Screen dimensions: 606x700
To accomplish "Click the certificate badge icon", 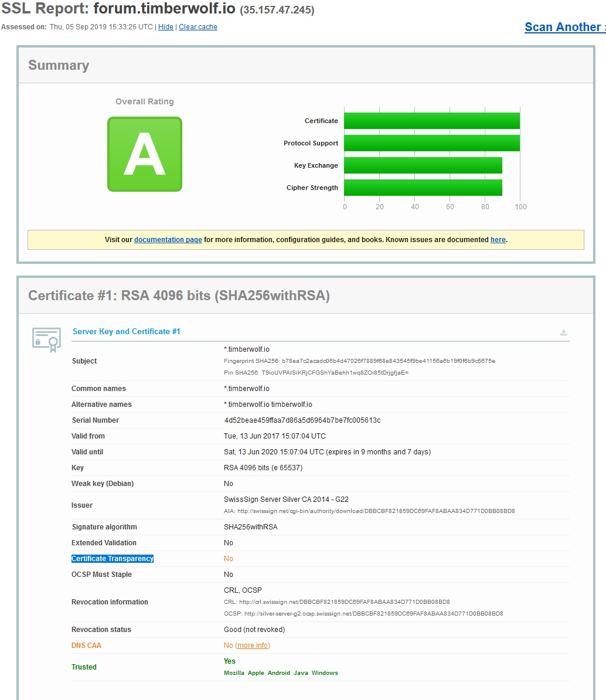I will tap(46, 339).
